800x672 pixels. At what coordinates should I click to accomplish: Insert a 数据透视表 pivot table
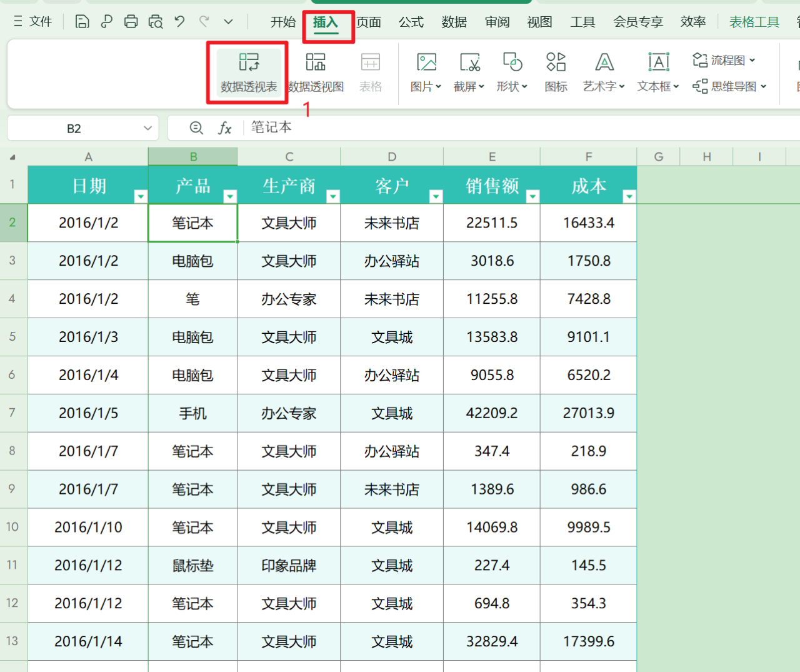249,73
